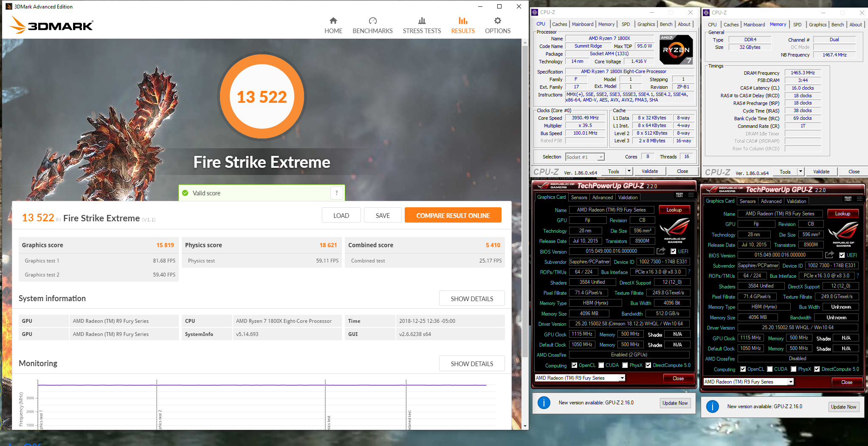
Task: Click the Close button in the CPU-Z Memory window
Action: pos(854,172)
